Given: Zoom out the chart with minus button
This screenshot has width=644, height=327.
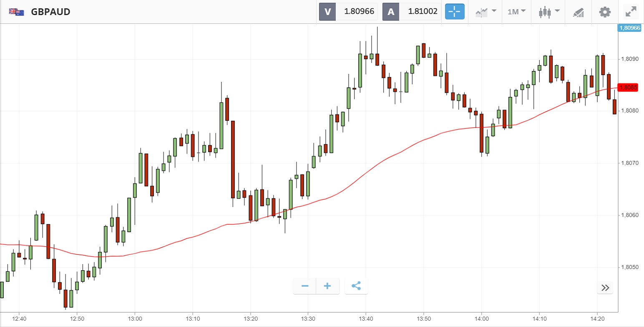Looking at the screenshot, I should pos(305,286).
